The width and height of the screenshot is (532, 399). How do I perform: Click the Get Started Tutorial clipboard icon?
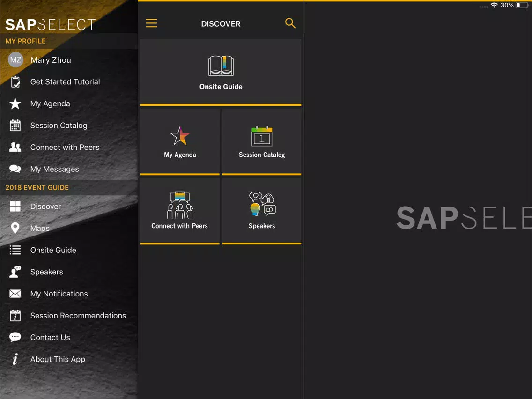15,82
